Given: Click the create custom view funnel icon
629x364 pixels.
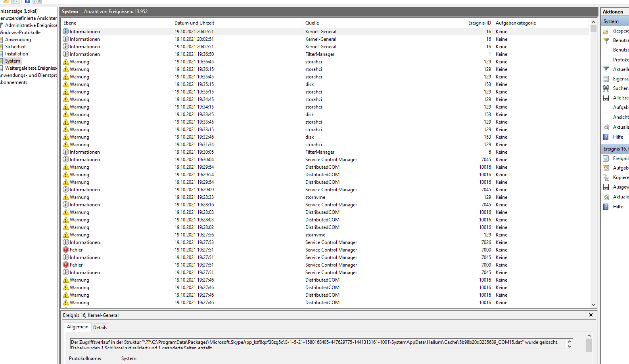Looking at the screenshot, I should point(606,40).
